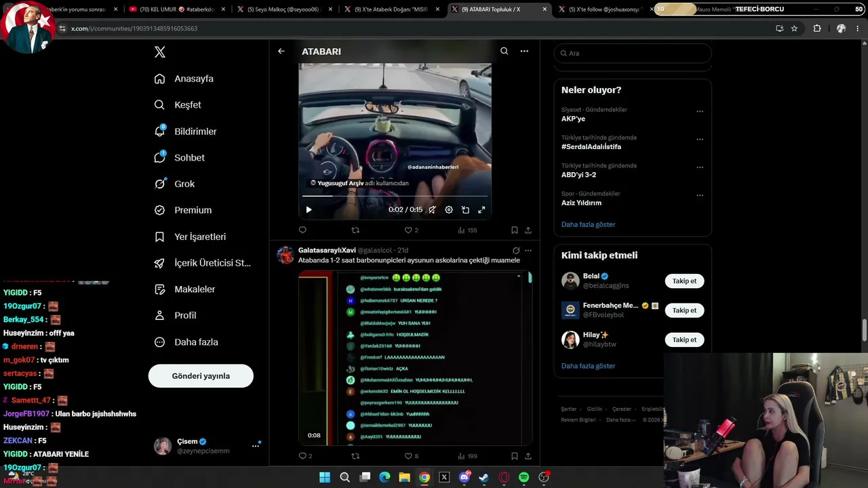View analytics showing 199 views
The image size is (868, 488).
coord(467,456)
